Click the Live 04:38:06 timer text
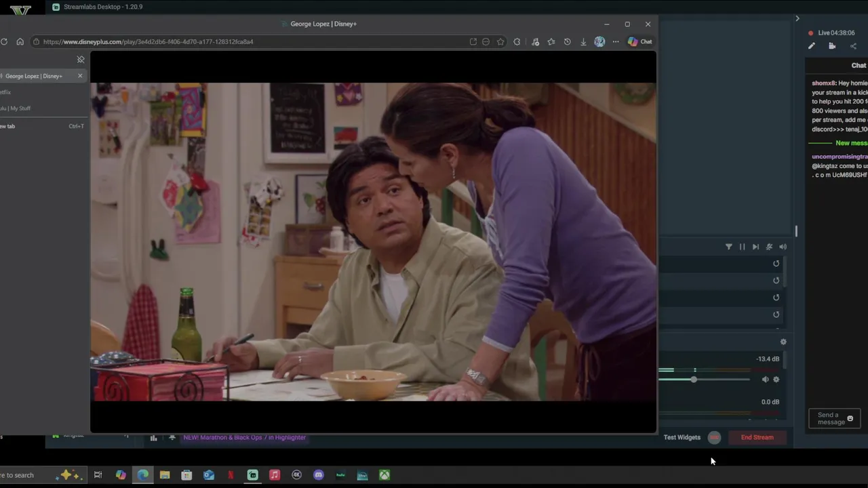Image resolution: width=868 pixels, height=488 pixels. 836,33
